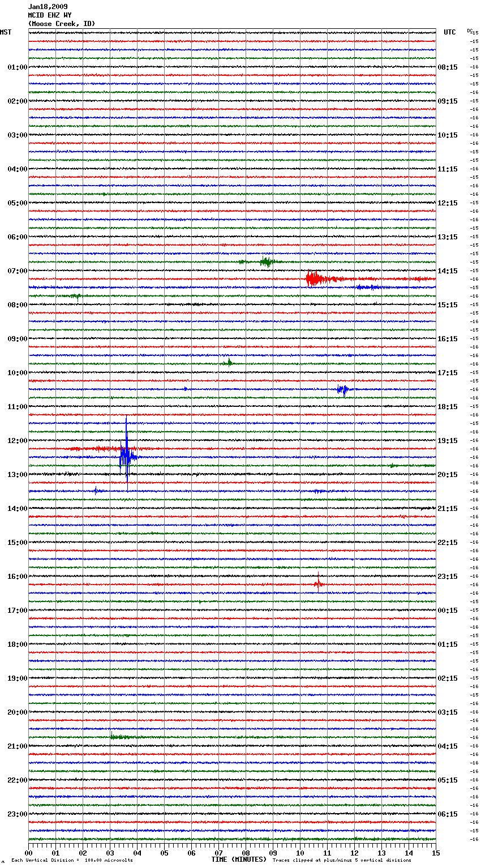Image resolution: width=481 pixels, height=868 pixels.
Task: Click the blue wiggle near minute 11.5 after 10:00
Action: [x=342, y=389]
